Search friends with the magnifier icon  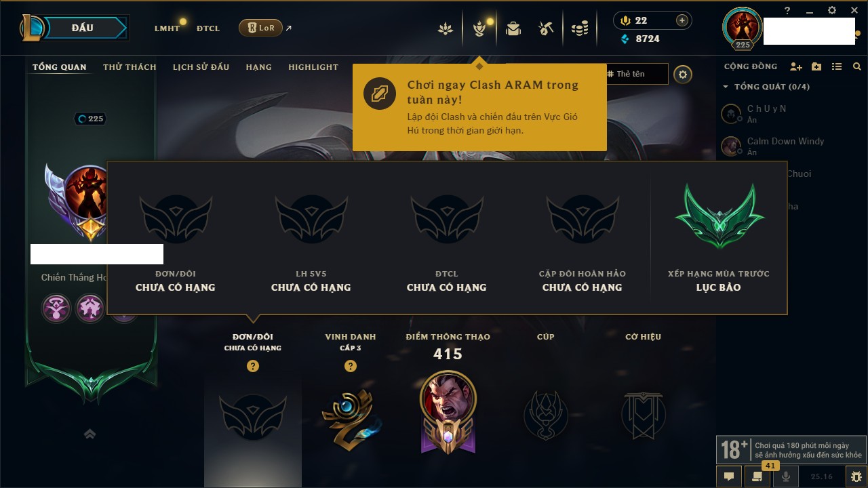857,66
